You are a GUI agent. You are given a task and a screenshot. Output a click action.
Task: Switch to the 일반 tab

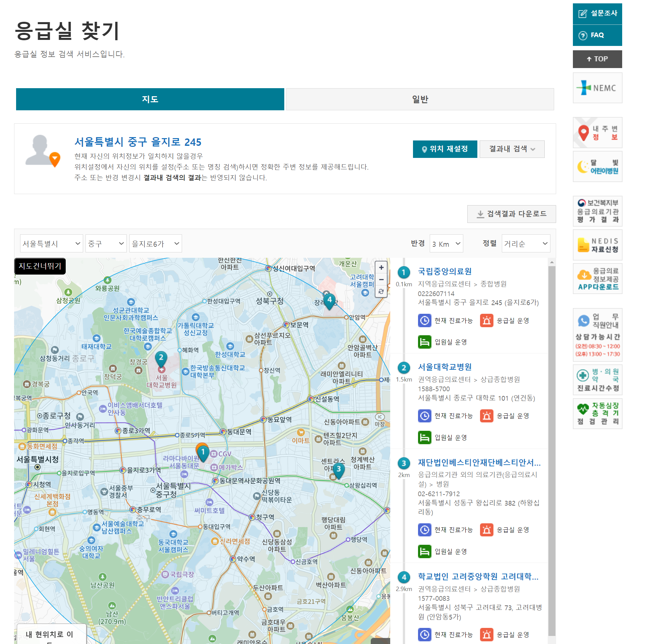(x=420, y=99)
